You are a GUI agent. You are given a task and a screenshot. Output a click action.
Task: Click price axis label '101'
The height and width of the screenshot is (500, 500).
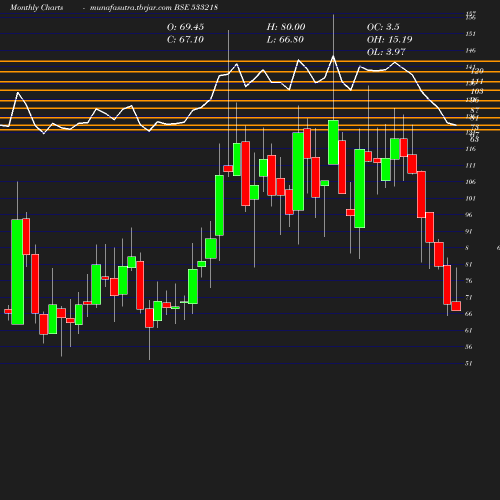(470, 198)
